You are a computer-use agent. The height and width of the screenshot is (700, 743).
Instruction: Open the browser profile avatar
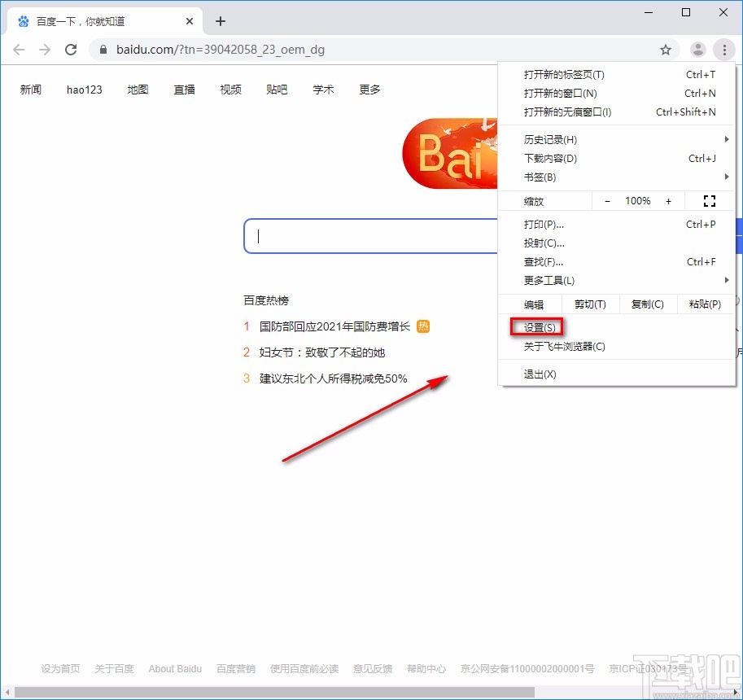698,49
